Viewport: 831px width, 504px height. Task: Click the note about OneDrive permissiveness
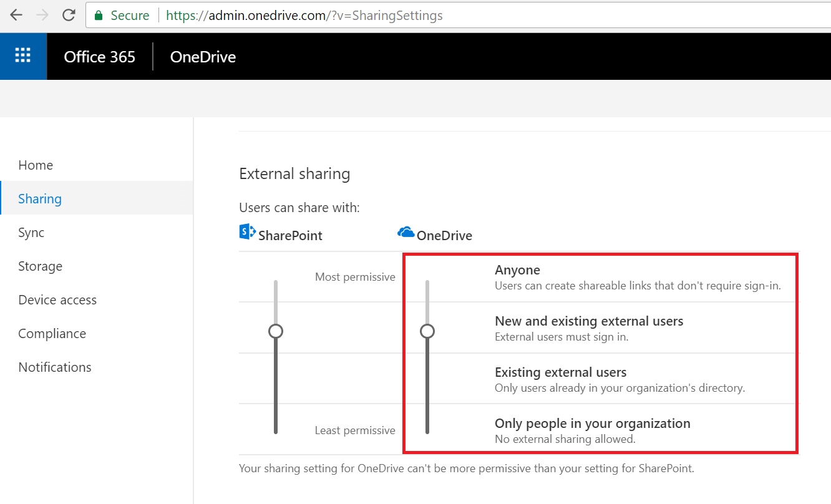466,468
